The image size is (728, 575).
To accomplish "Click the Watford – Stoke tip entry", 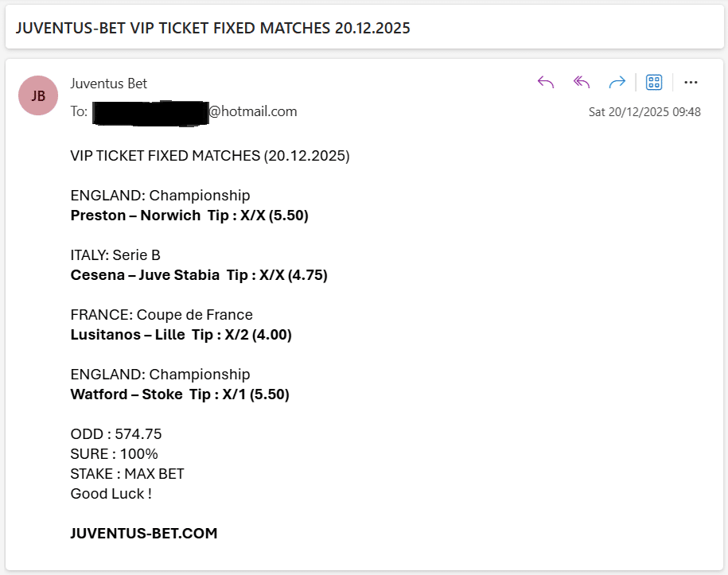I will (178, 394).
